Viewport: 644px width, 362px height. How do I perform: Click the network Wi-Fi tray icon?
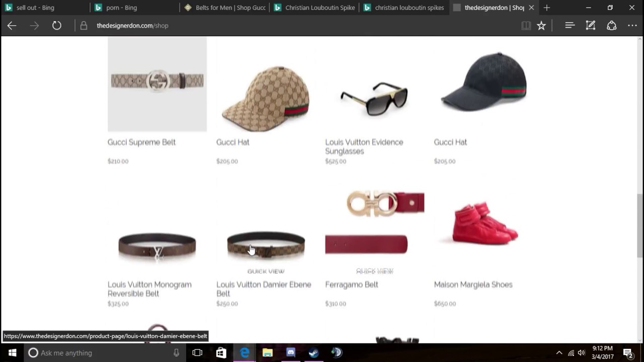tap(571, 353)
